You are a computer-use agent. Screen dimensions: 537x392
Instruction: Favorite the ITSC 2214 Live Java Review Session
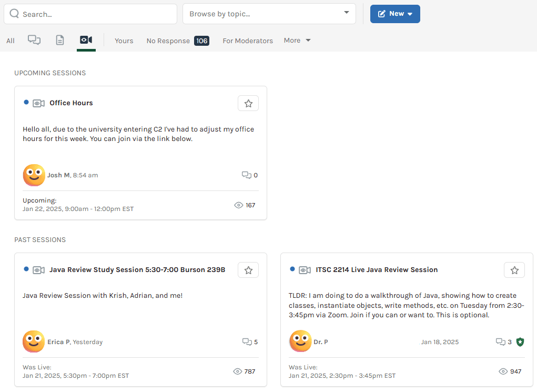click(x=514, y=270)
